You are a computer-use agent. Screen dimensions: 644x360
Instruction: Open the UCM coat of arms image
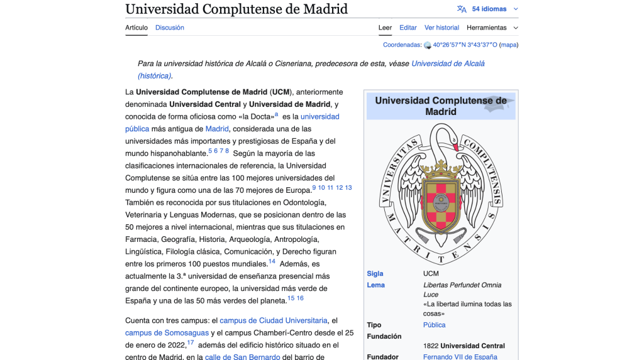[x=441, y=194]
